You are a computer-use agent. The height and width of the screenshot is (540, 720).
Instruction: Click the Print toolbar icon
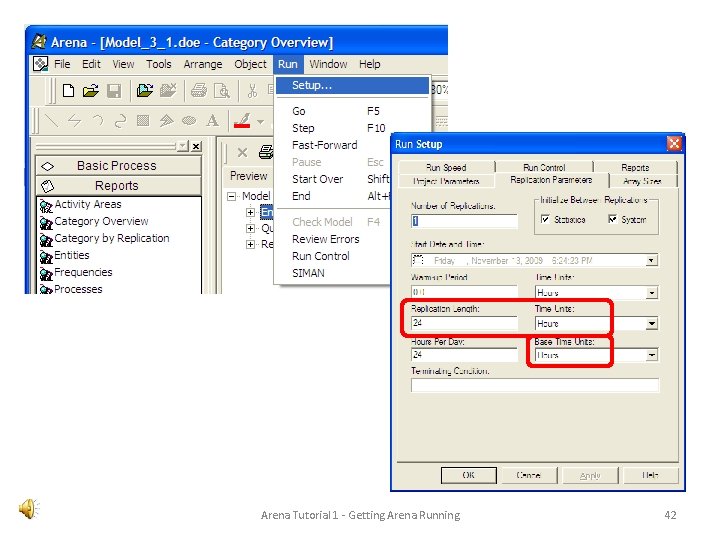[199, 90]
